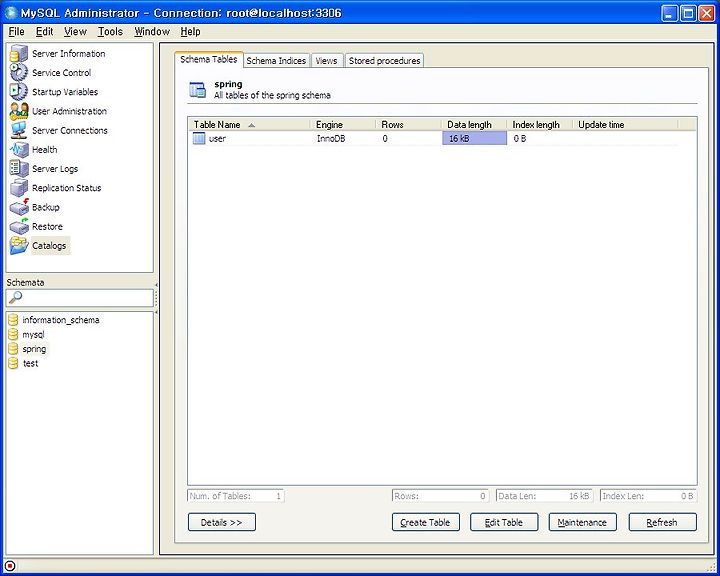Select the Catalogs folder icon
Screen dimensions: 720x576
19,246
